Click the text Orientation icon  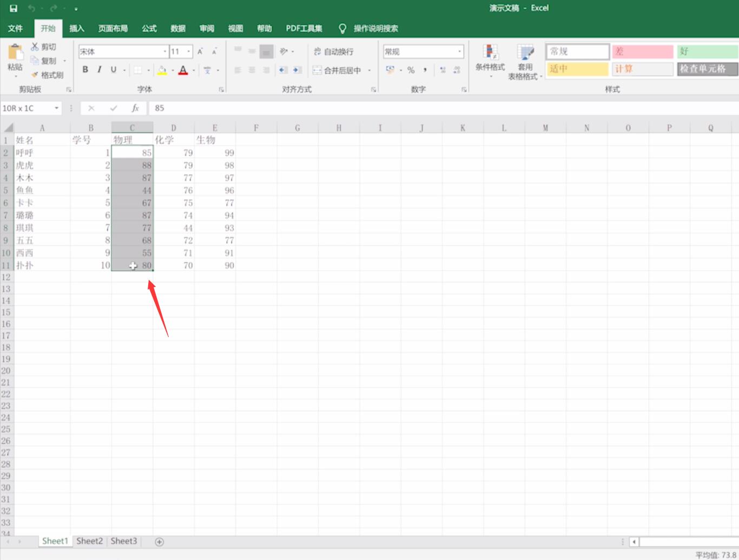pos(283,51)
